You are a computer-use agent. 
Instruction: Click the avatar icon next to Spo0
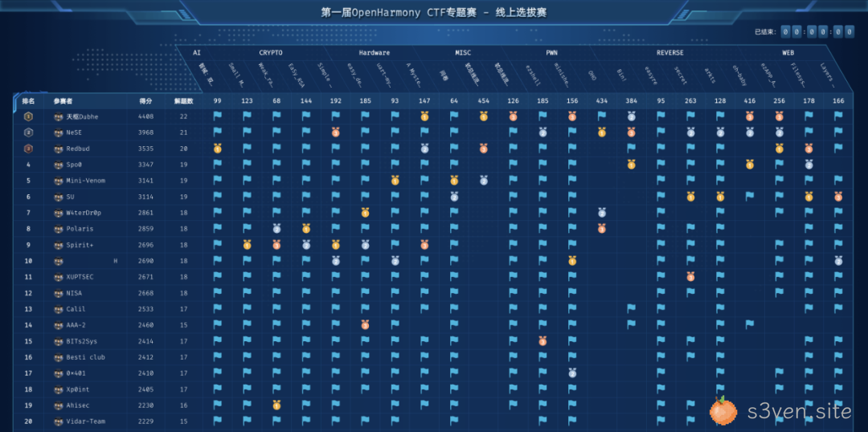(x=58, y=165)
